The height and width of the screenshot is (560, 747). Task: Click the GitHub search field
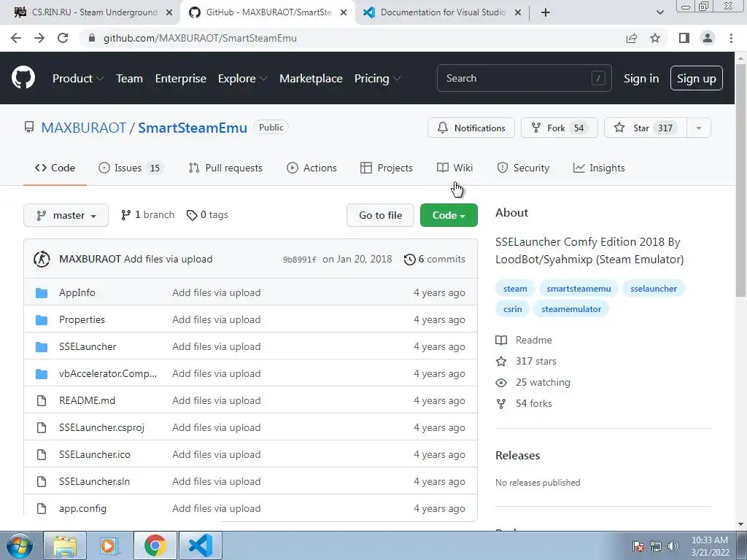[524, 78]
